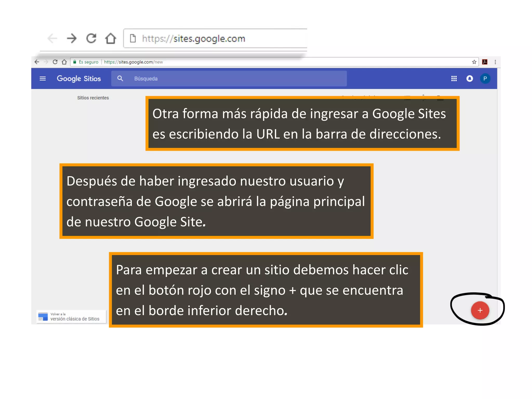Screen dimensions: 532x399
Task: Open the P account avatar
Action: pyautogui.click(x=485, y=78)
